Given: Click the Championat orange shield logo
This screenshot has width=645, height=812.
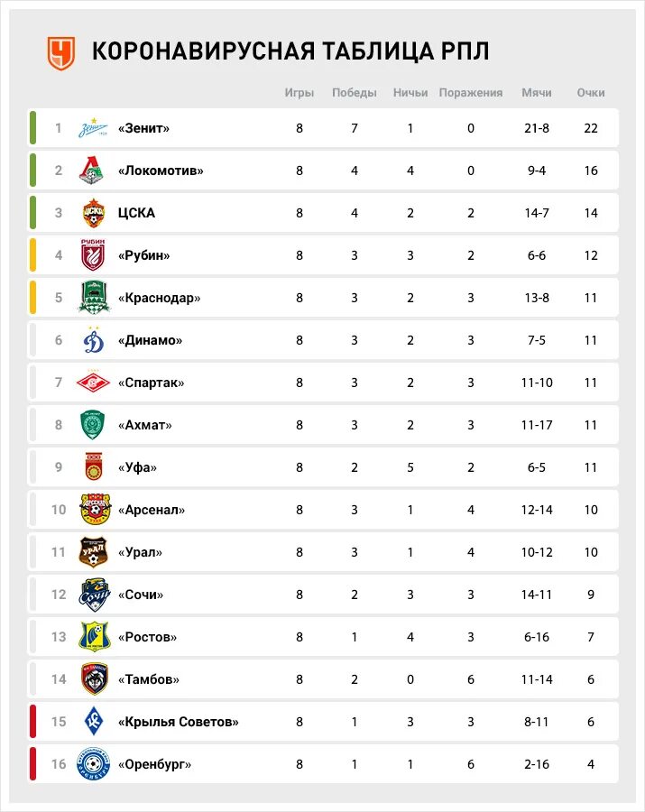Looking at the screenshot, I should 61,52.
